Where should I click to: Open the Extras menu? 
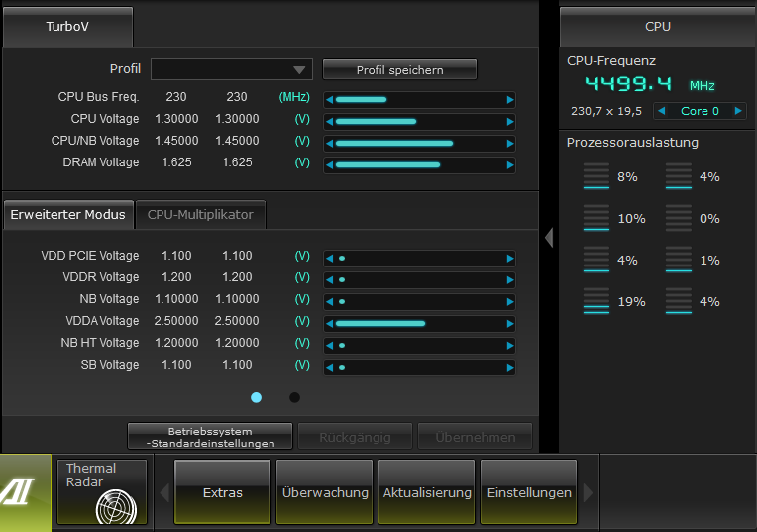point(222,492)
